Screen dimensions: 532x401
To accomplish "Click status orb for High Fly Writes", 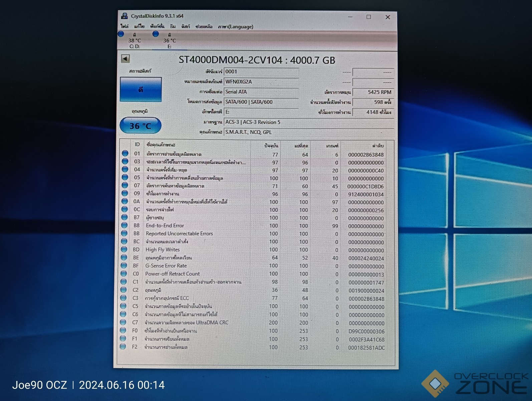I will 124,249.
